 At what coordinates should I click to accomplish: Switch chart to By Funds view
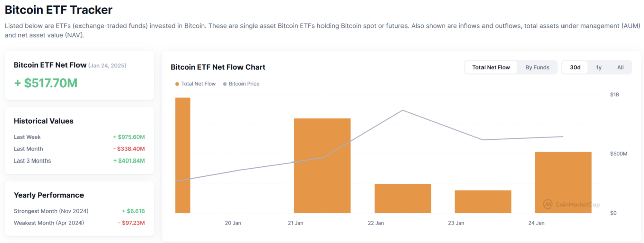pyautogui.click(x=537, y=67)
